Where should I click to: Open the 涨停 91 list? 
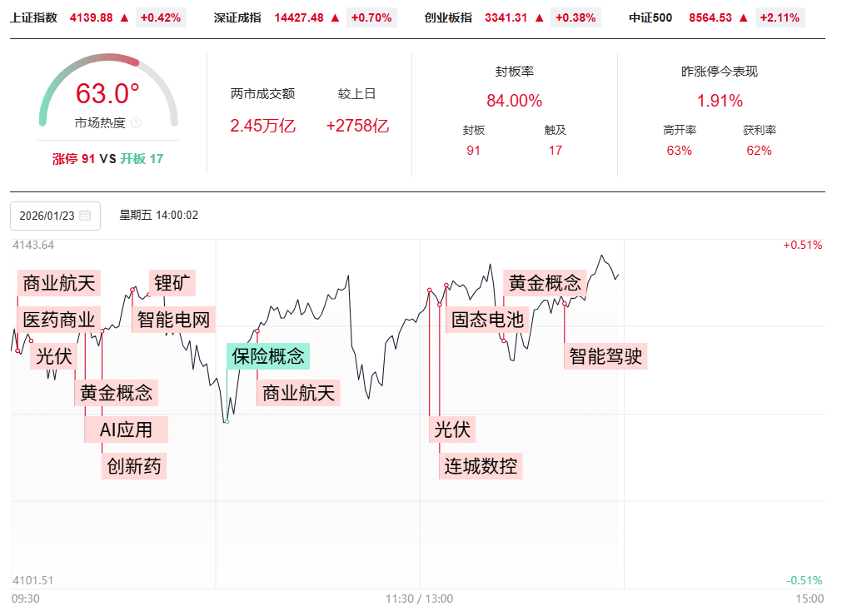(73, 159)
